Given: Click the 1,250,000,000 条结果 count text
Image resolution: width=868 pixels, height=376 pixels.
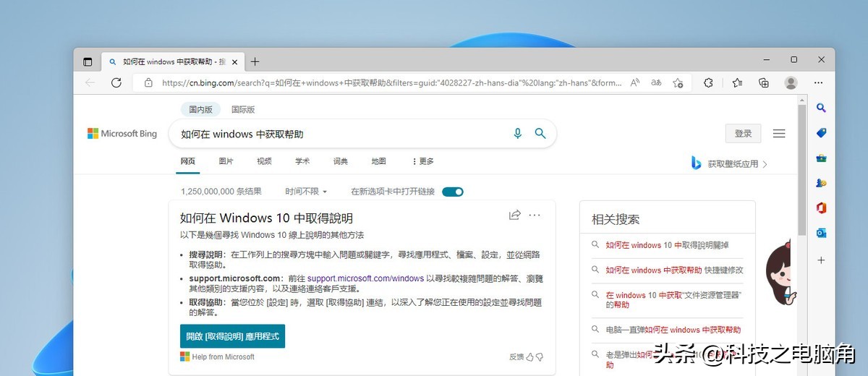Looking at the screenshot, I should [221, 192].
